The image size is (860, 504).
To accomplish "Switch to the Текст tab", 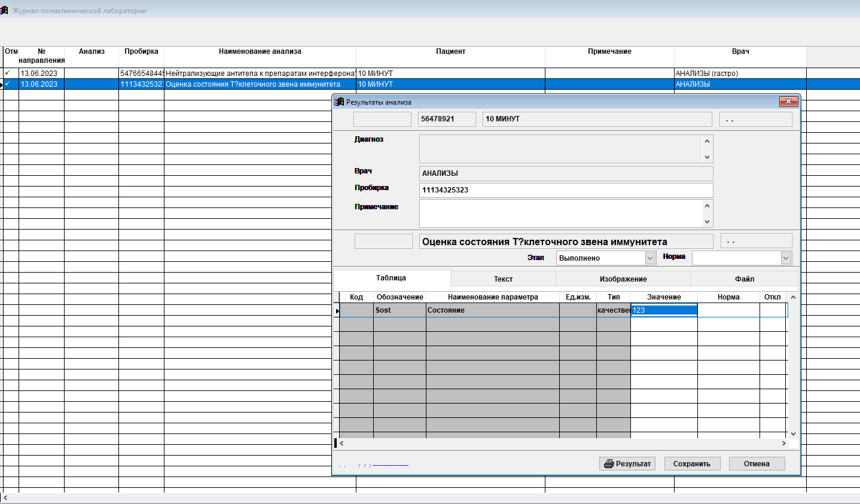I will click(503, 279).
